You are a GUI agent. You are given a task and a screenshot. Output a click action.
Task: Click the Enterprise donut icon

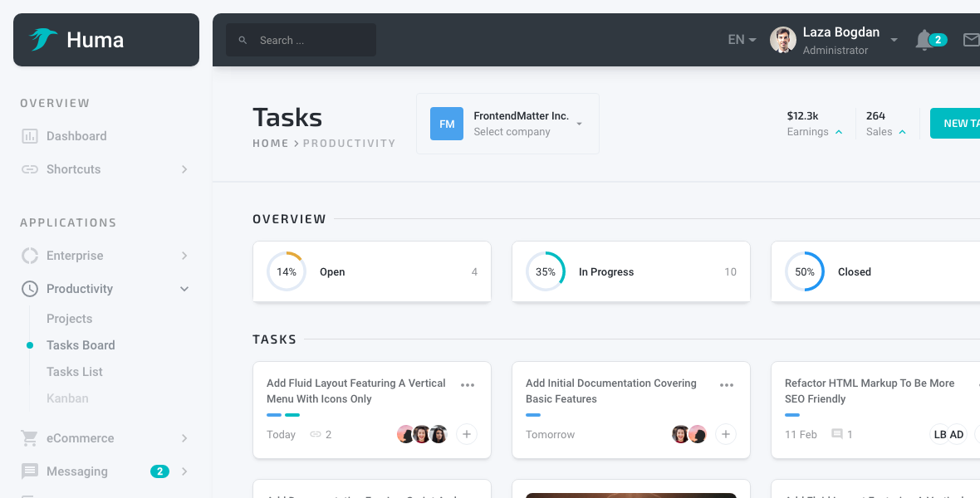29,256
